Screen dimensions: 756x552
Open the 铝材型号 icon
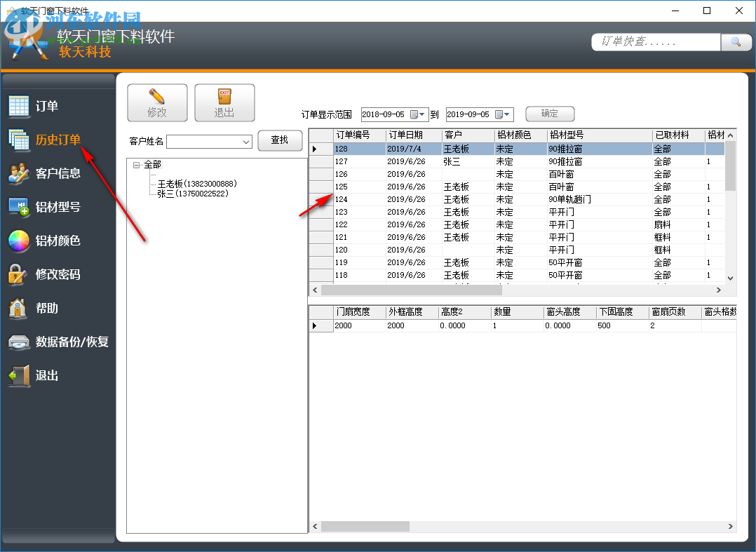[19, 207]
